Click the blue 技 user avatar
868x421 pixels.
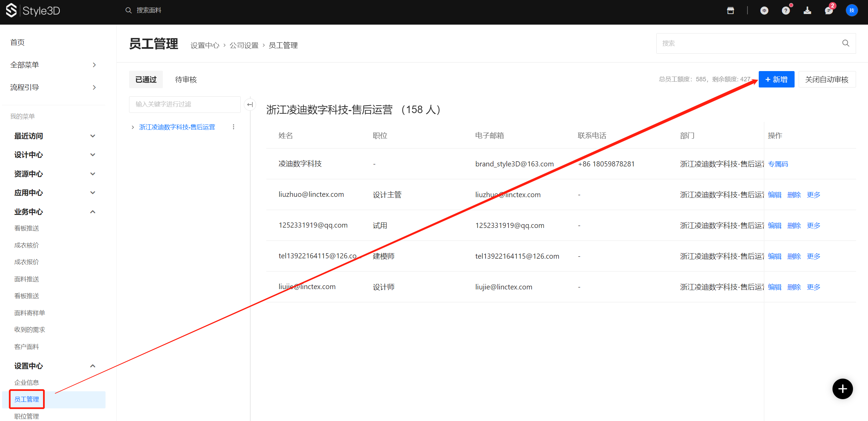(852, 11)
